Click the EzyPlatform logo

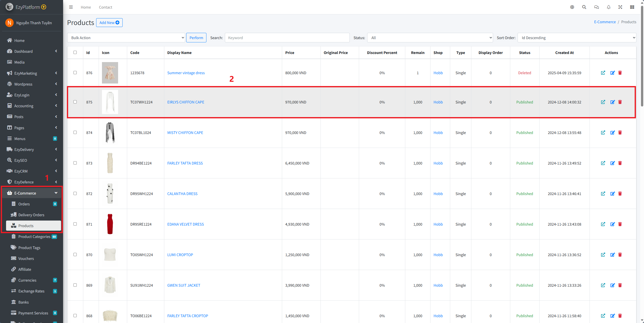coord(9,7)
